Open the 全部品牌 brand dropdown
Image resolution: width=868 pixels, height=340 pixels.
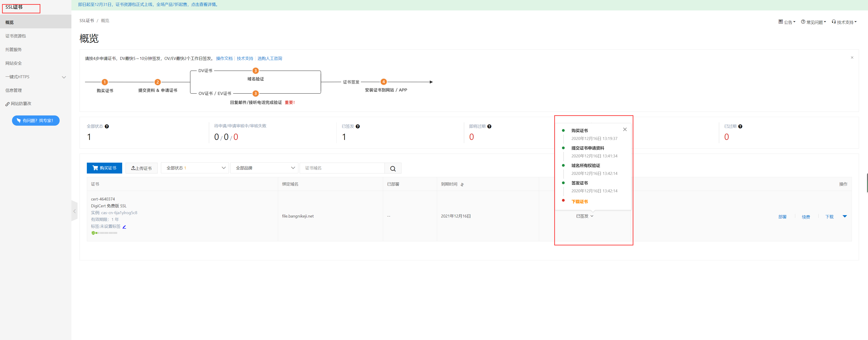[264, 168]
